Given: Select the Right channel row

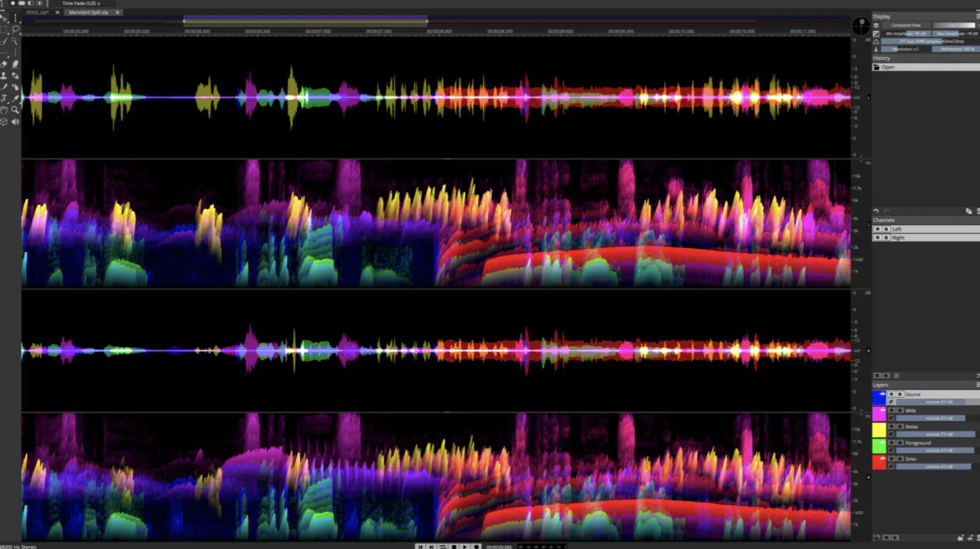Looking at the screenshot, I should pyautogui.click(x=926, y=237).
